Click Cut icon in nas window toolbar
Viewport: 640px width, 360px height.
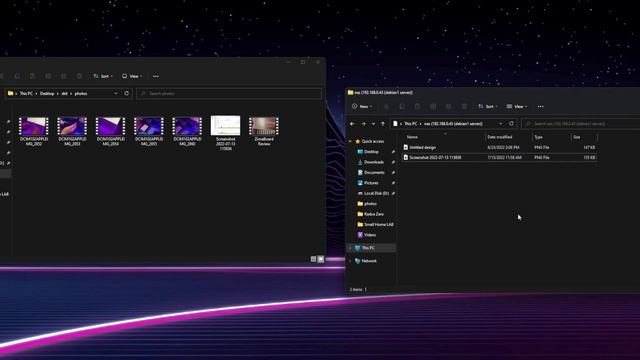pyautogui.click(x=386, y=107)
